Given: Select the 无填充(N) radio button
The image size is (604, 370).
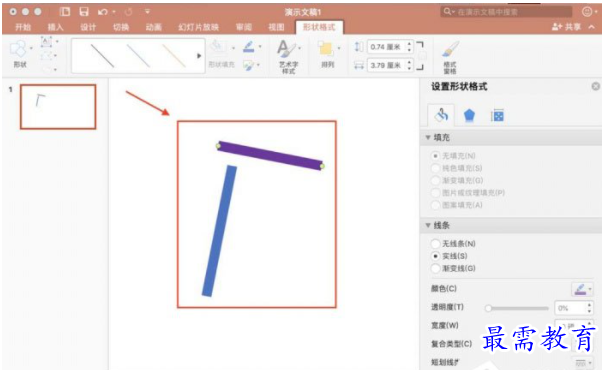Looking at the screenshot, I should click(435, 156).
